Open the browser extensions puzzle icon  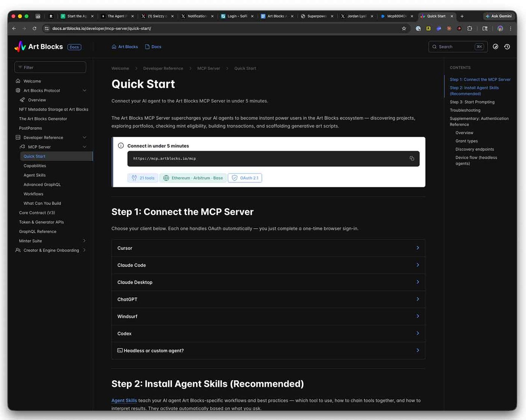469,28
